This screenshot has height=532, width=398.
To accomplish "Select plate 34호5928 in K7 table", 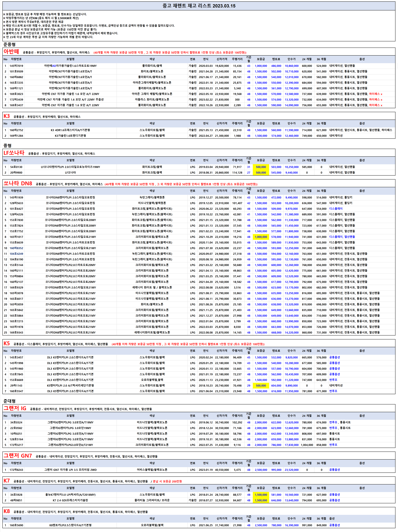I will 16,495.
